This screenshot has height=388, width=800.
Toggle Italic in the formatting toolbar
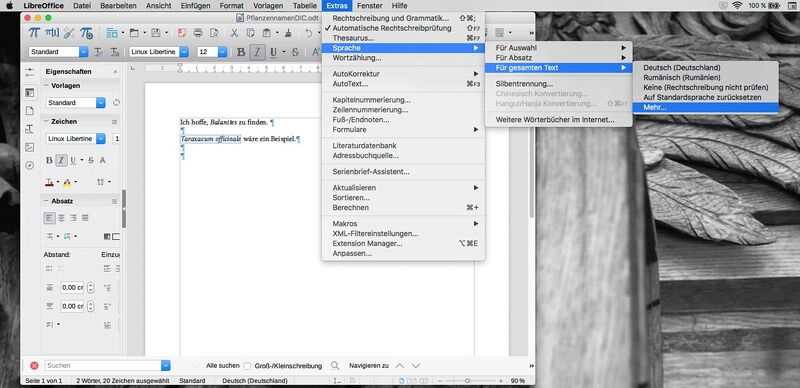coord(258,52)
